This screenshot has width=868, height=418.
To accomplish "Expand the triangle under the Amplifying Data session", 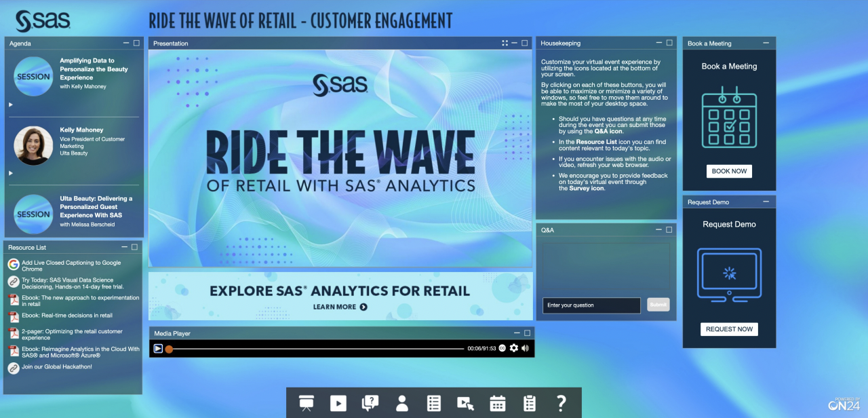I will pos(10,104).
